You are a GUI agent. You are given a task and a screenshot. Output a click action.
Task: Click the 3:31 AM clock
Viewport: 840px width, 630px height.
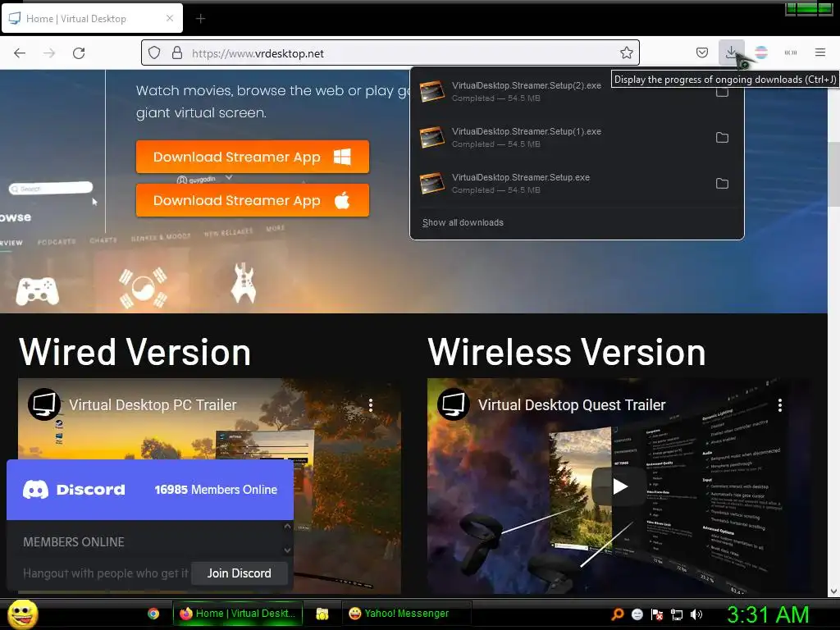[768, 614]
